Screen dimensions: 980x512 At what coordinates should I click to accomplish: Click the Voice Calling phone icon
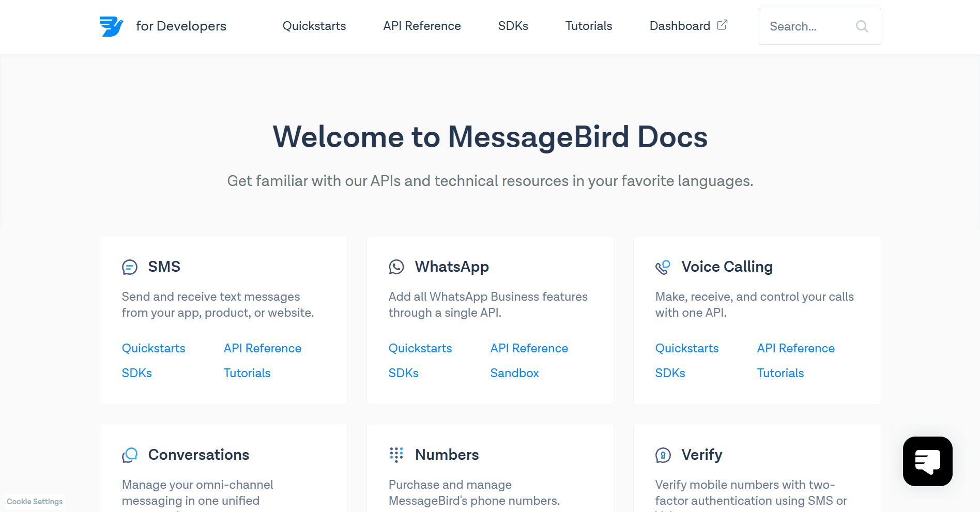(x=663, y=267)
